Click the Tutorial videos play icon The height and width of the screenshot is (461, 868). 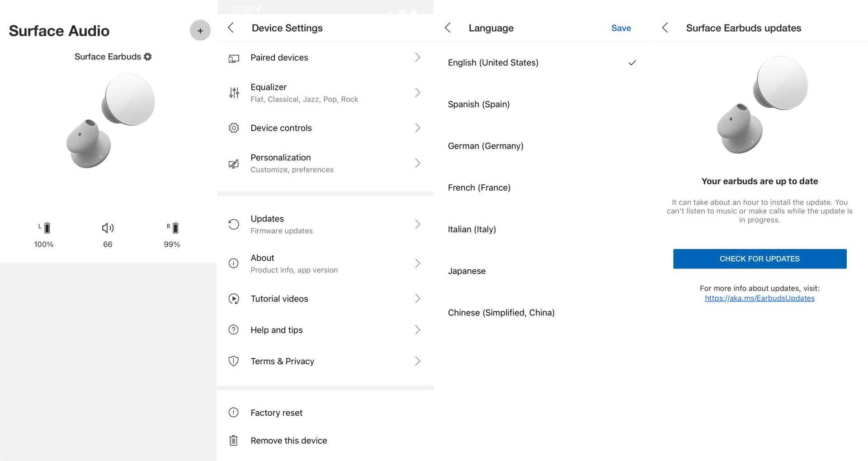(x=233, y=299)
